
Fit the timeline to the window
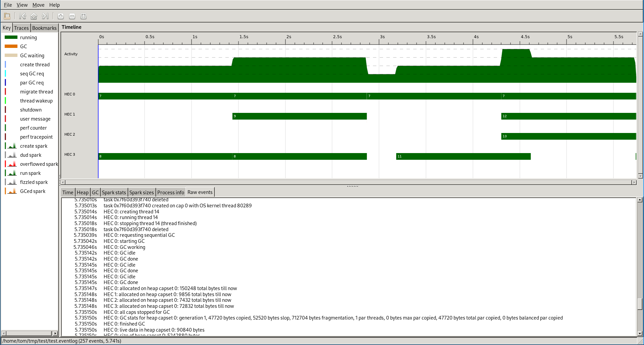point(84,16)
